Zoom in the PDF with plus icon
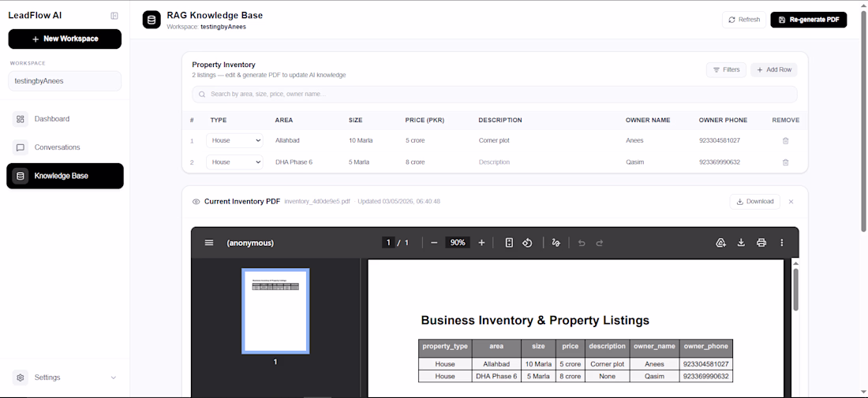The width and height of the screenshot is (868, 398). pyautogui.click(x=481, y=243)
